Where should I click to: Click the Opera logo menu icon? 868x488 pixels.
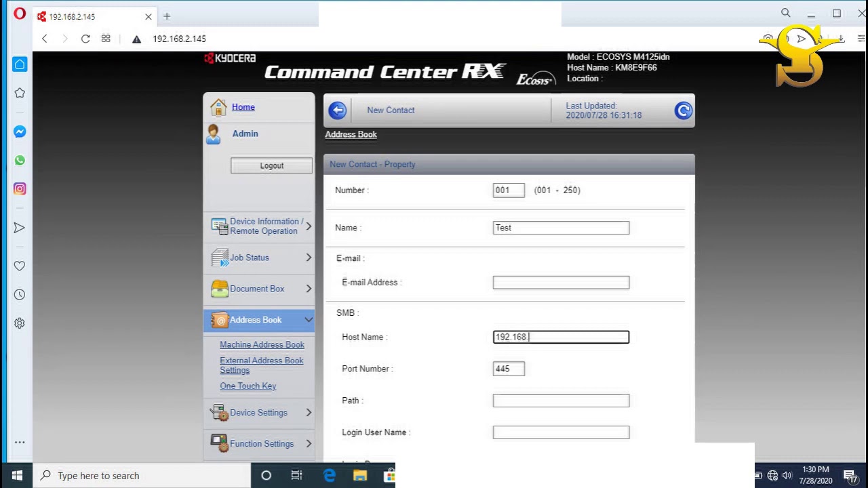click(20, 14)
